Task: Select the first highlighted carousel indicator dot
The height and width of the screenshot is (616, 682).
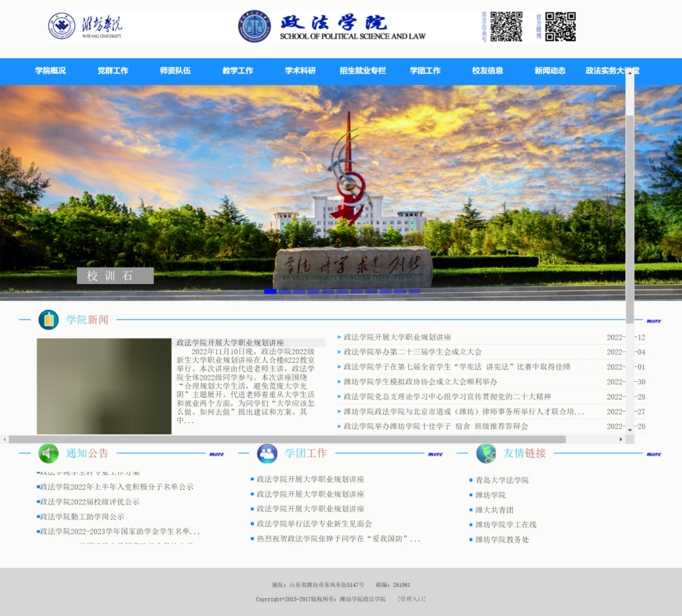Action: point(270,292)
